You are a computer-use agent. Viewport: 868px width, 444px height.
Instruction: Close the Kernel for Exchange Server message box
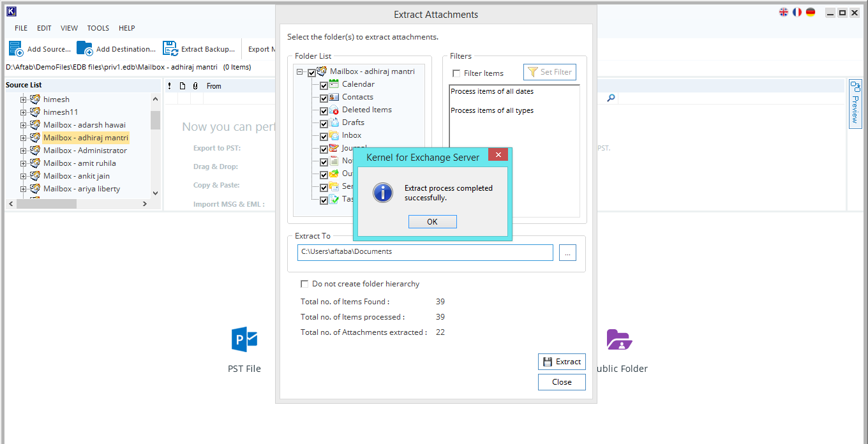click(x=498, y=155)
